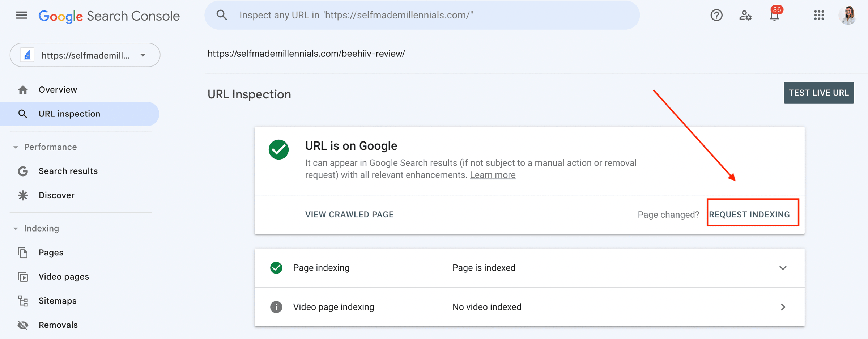Click the 'URL is on Google' title
This screenshot has height=339, width=868.
(x=351, y=146)
